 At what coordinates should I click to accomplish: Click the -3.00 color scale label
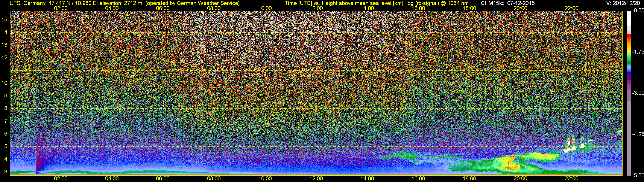(x=638, y=93)
